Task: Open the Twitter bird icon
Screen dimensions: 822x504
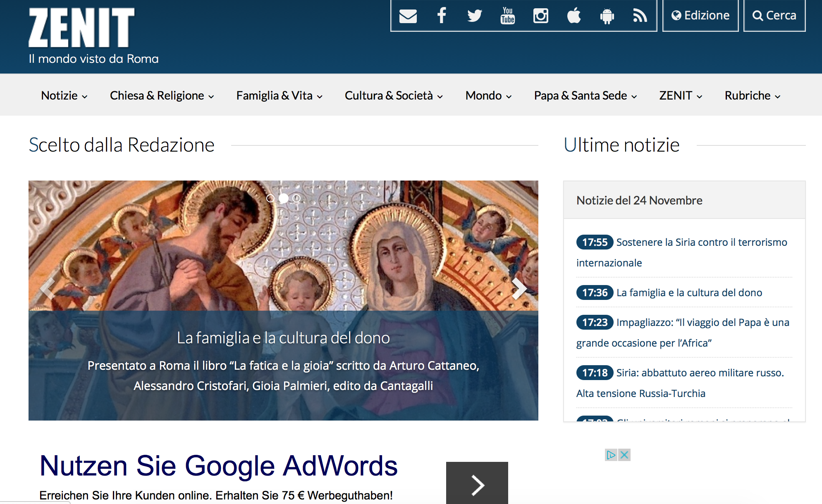Action: click(475, 16)
